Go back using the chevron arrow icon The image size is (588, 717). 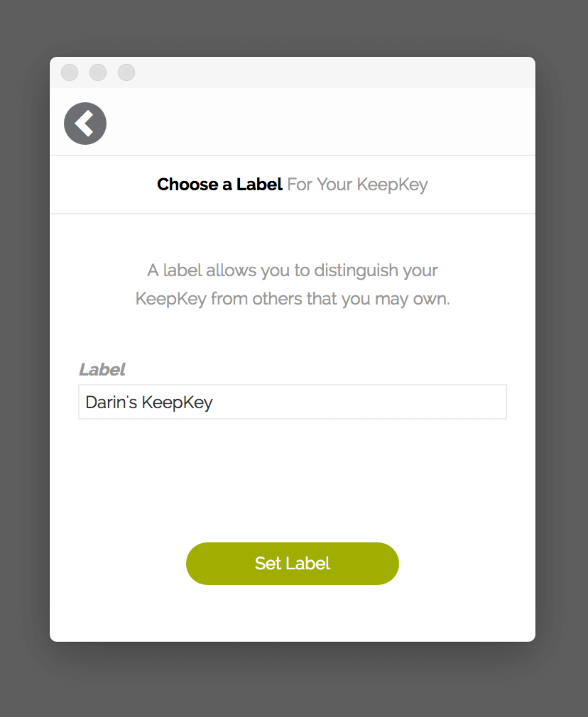(85, 124)
